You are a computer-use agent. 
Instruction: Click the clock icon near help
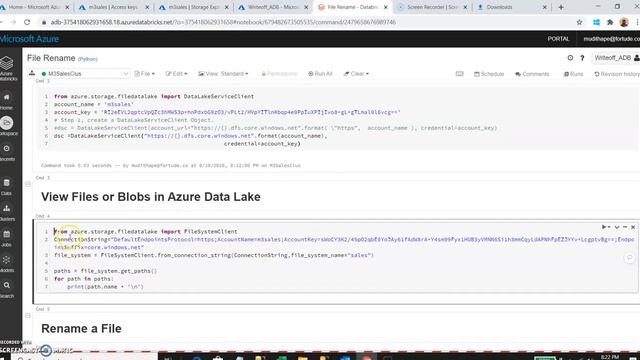570,58
